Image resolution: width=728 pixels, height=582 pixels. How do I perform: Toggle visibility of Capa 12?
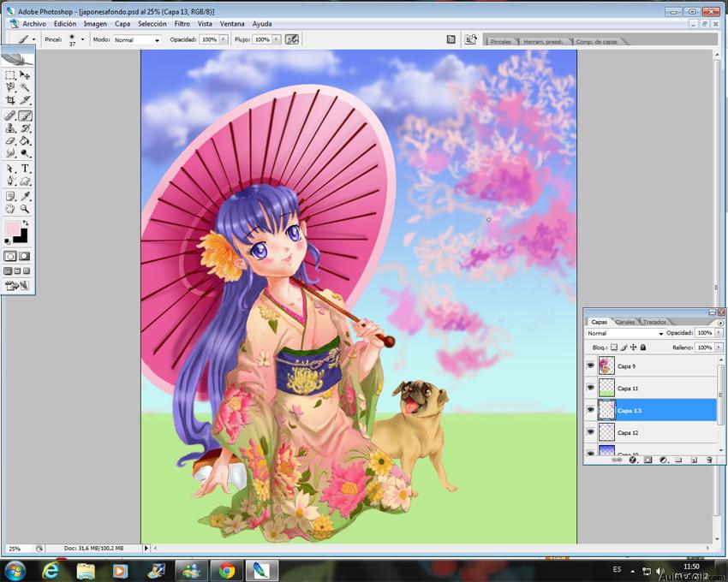[x=591, y=432]
